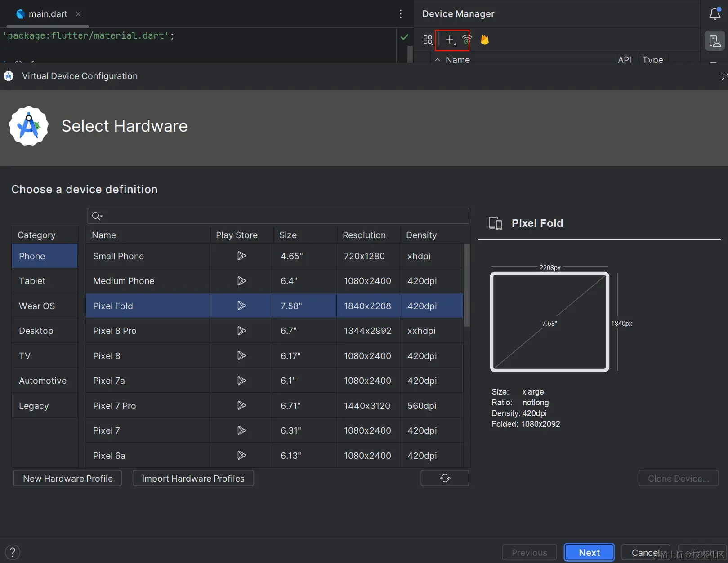Click Play Store icon in Pixel 8 Pro row
Screen dimensions: 728x563
point(241,331)
